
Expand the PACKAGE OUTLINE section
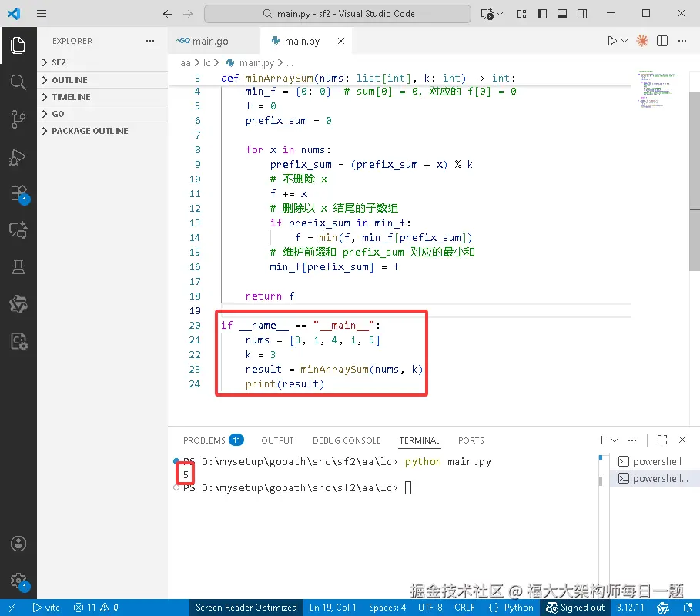point(102,131)
